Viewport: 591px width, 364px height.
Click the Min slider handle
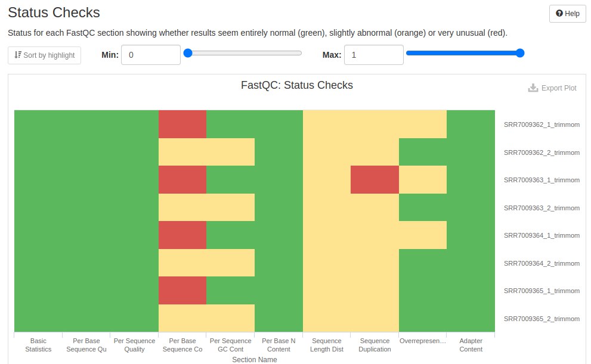[188, 53]
